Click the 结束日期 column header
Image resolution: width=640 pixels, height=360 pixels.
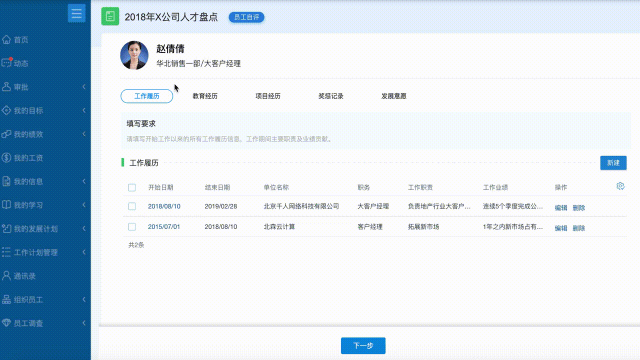tap(217, 188)
